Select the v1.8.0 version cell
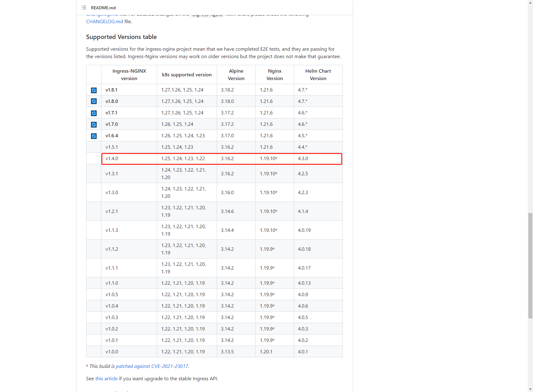The image size is (533, 392). tap(129, 101)
